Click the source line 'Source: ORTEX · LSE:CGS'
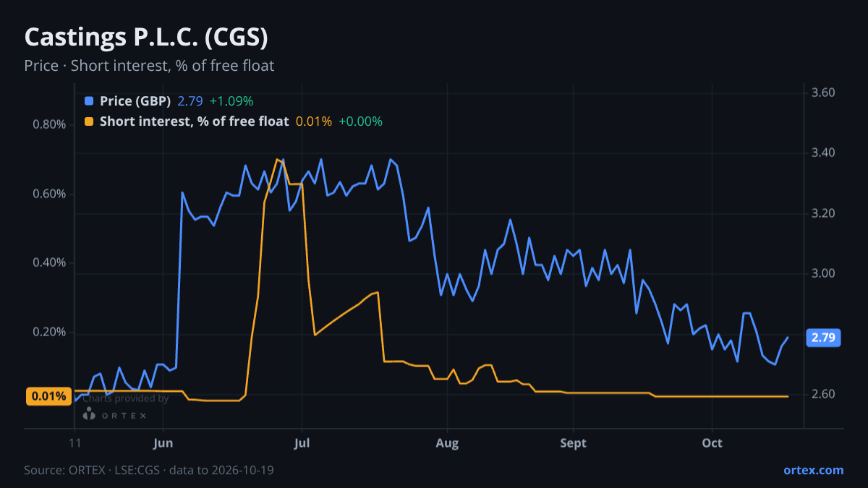The image size is (868, 488). 149,470
